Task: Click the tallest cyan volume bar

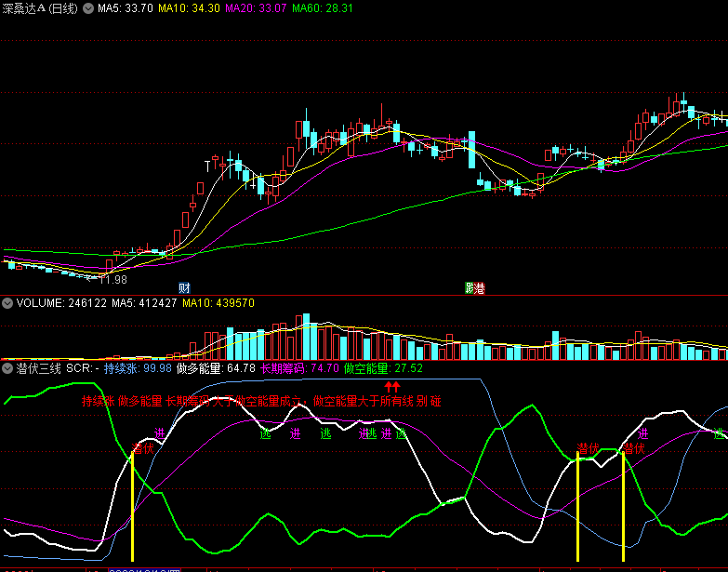Action: tap(306, 337)
